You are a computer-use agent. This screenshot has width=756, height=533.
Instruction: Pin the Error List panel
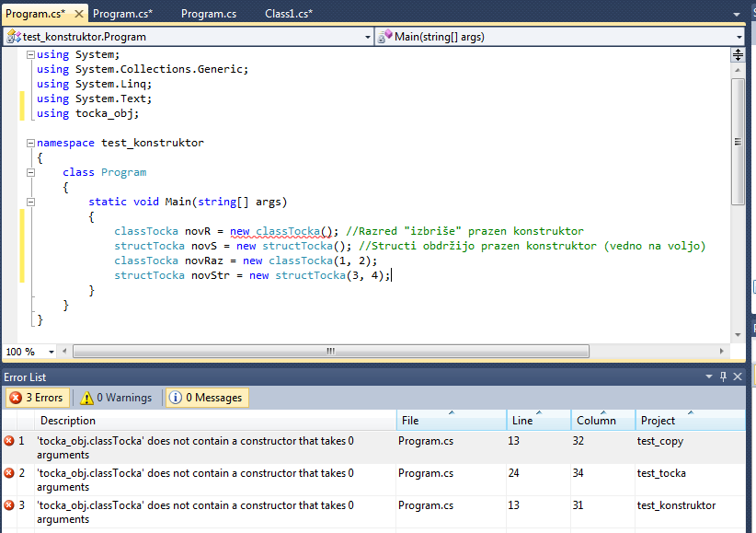pos(724,377)
